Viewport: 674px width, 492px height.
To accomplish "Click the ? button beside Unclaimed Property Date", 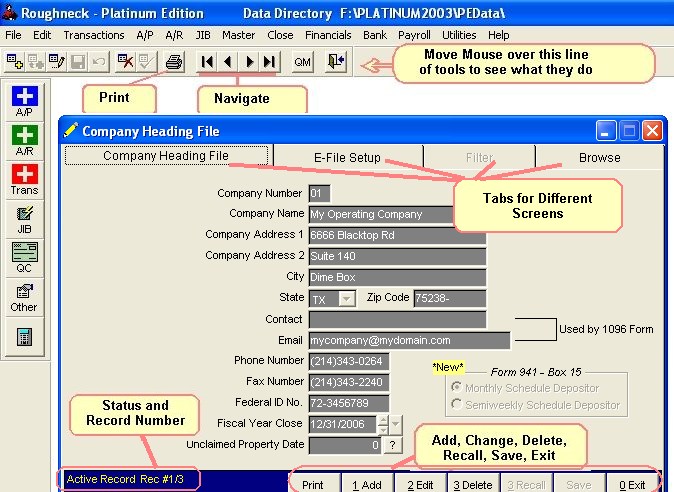I will click(x=392, y=445).
